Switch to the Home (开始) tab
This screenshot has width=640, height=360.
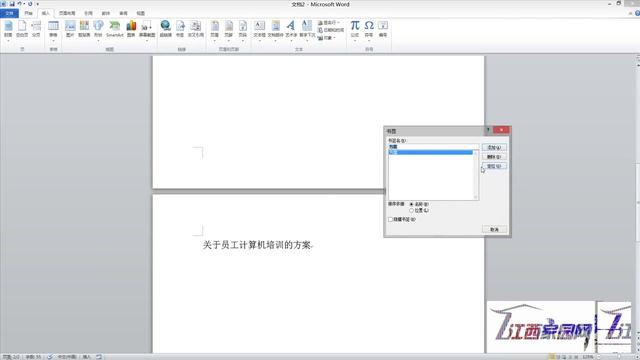point(28,13)
